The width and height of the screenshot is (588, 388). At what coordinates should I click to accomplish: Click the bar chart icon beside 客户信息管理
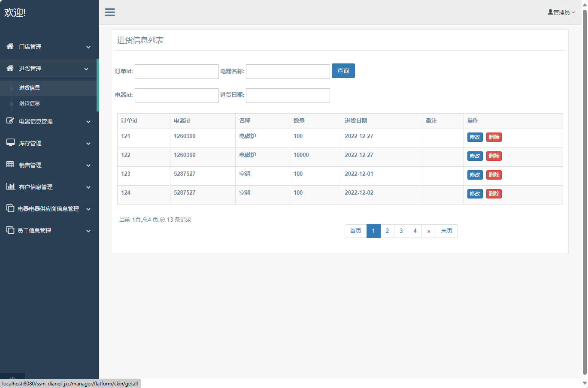10,186
